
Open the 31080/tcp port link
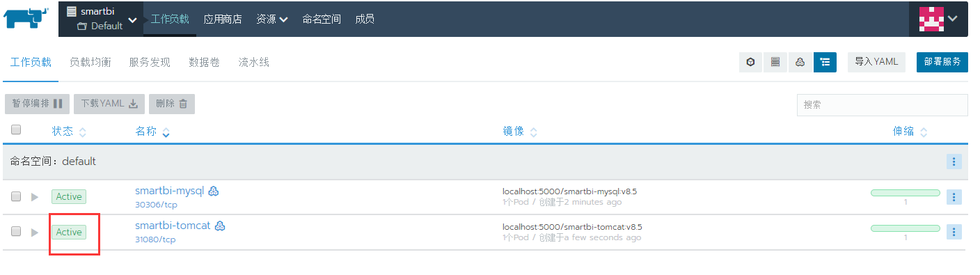[x=155, y=239]
